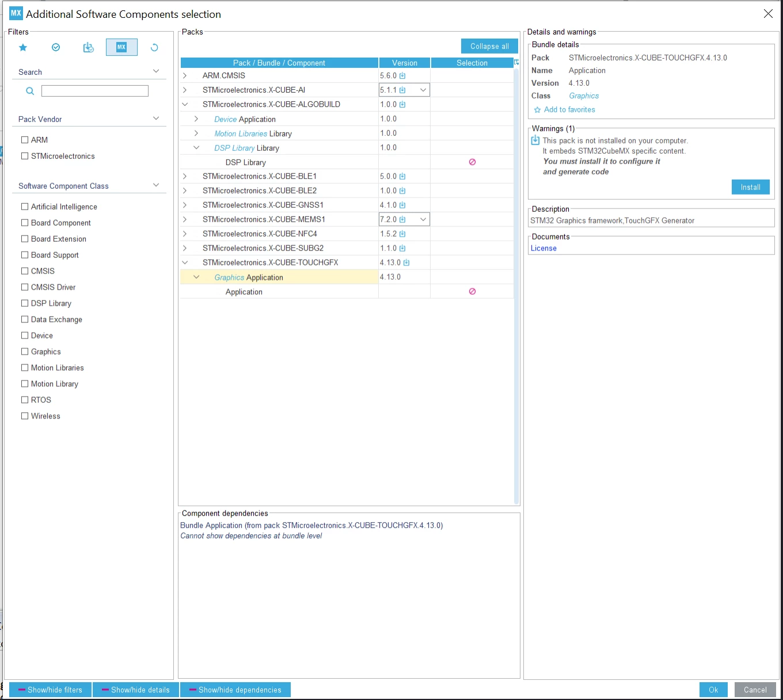Open the X-CUBE-AI version dropdown
Screen dimensions: 783x700
pyautogui.click(x=423, y=90)
